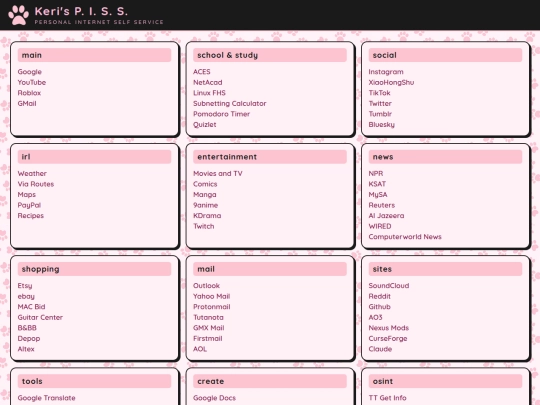This screenshot has width=540, height=405.
Task: Check Weather under irl
Action: [32, 174]
